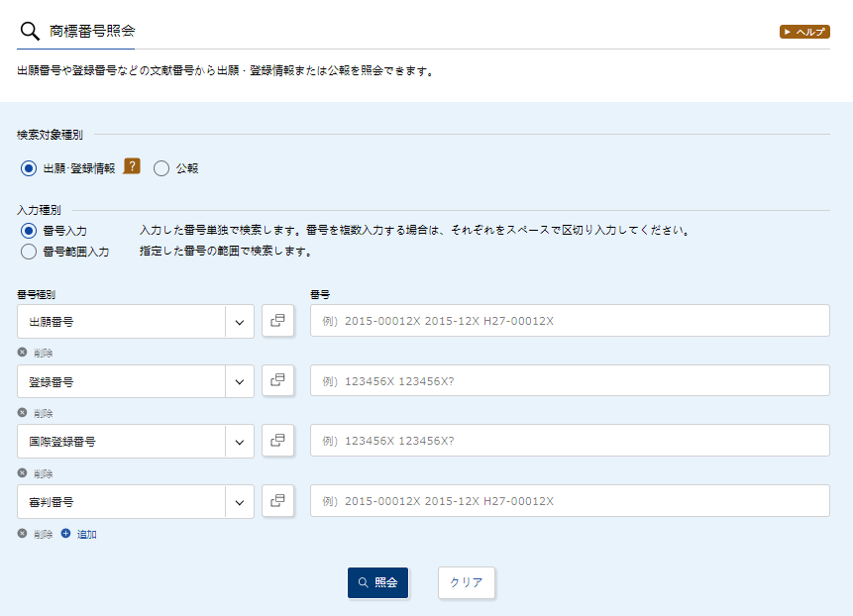Image resolution: width=853 pixels, height=616 pixels.
Task: Select the 番号範囲入力 radio button
Action: point(29,251)
